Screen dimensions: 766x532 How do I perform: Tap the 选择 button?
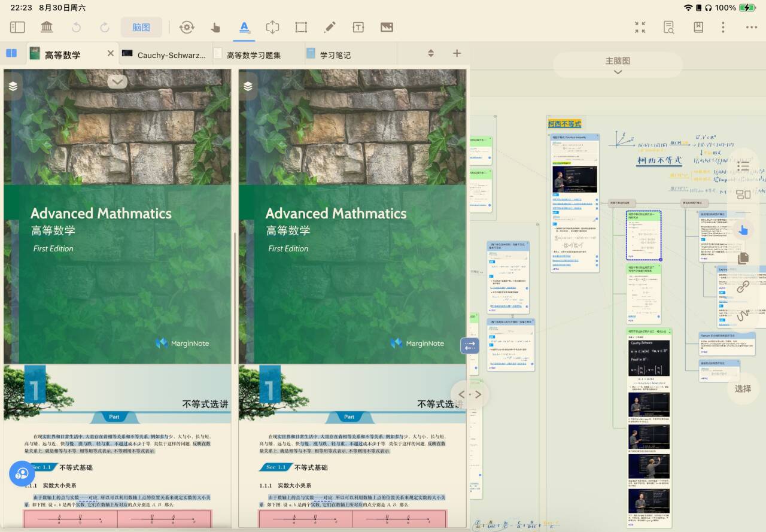point(743,388)
